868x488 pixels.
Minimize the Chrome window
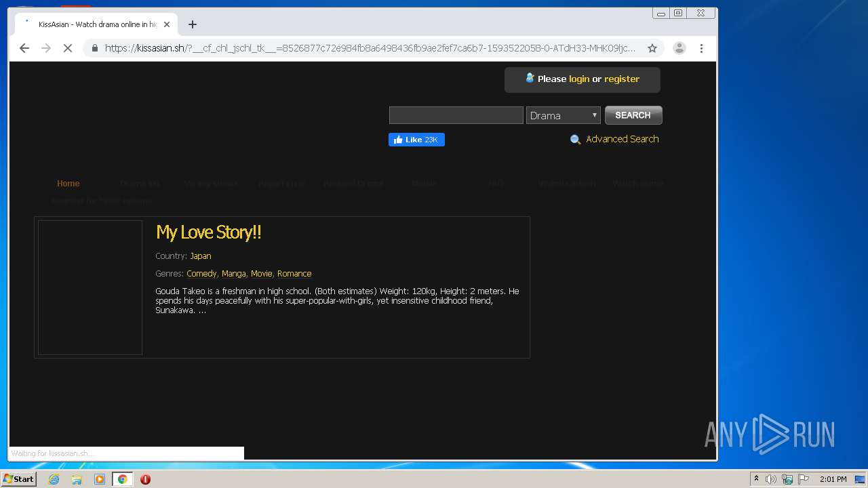661,13
